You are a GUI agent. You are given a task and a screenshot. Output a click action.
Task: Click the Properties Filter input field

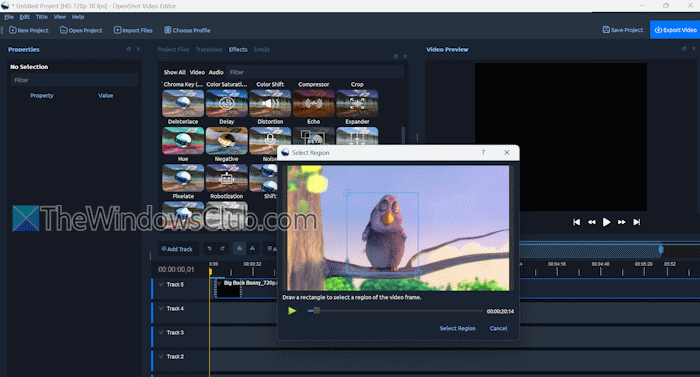[74, 80]
